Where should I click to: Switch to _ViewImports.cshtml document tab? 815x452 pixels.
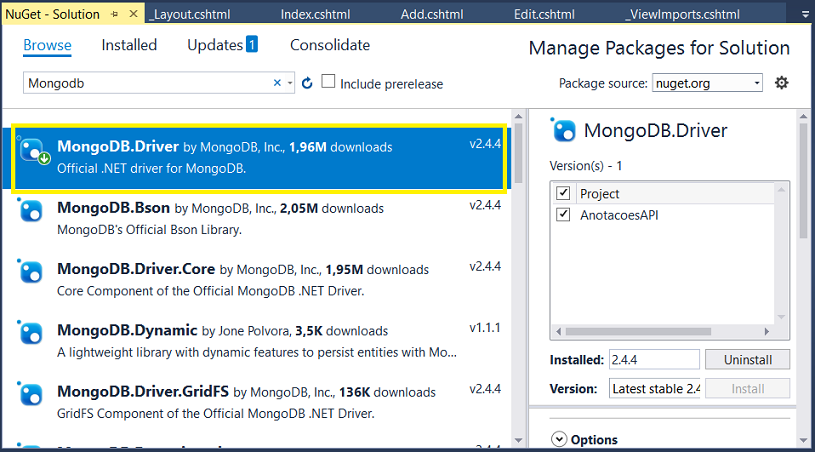coord(682,15)
